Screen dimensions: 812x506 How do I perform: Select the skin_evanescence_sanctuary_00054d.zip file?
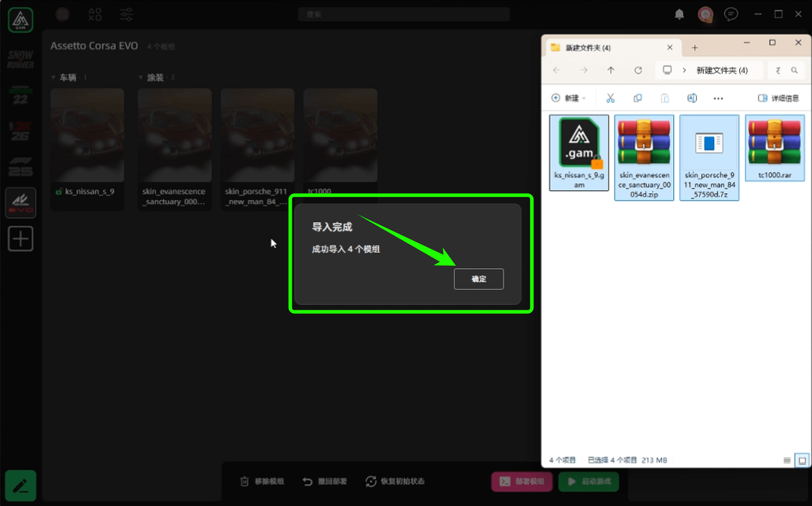(644, 158)
